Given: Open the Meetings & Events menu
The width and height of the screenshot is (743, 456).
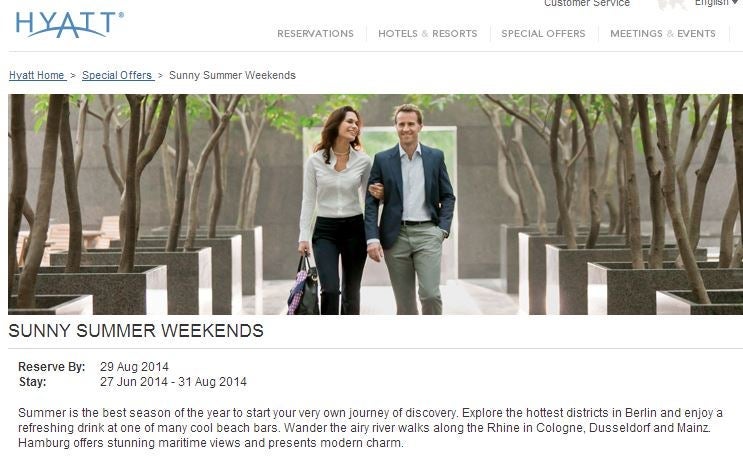Looking at the screenshot, I should tap(662, 34).
